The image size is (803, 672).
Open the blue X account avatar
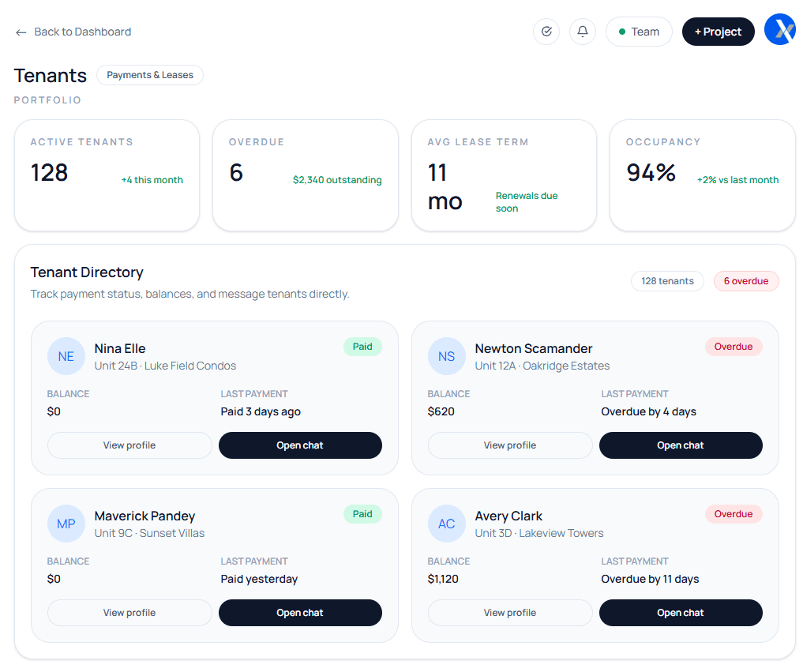[x=779, y=29]
